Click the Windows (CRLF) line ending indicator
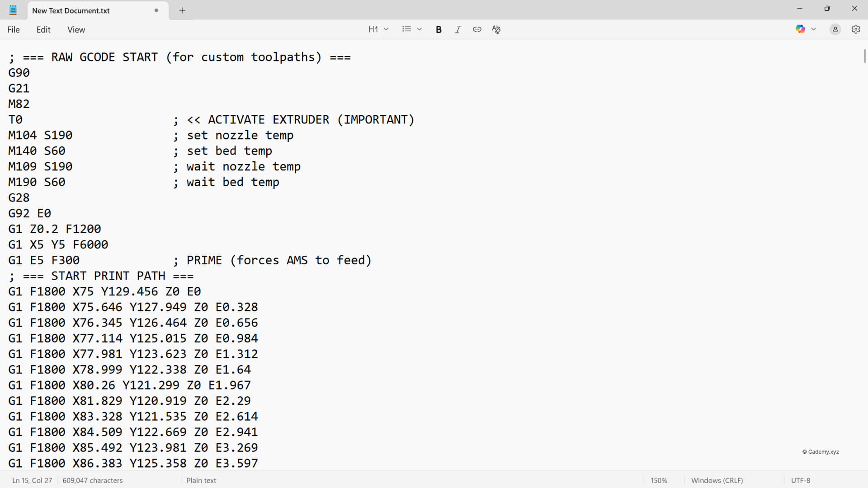868x488 pixels. pyautogui.click(x=717, y=480)
